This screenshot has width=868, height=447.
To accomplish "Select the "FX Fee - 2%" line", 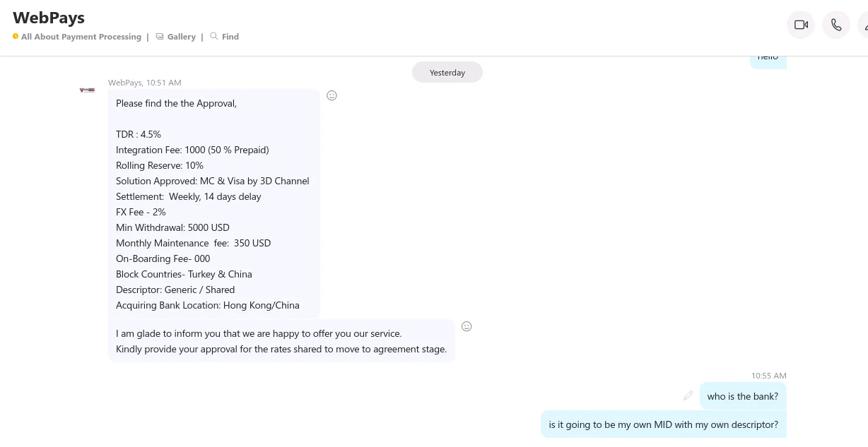I will (141, 212).
